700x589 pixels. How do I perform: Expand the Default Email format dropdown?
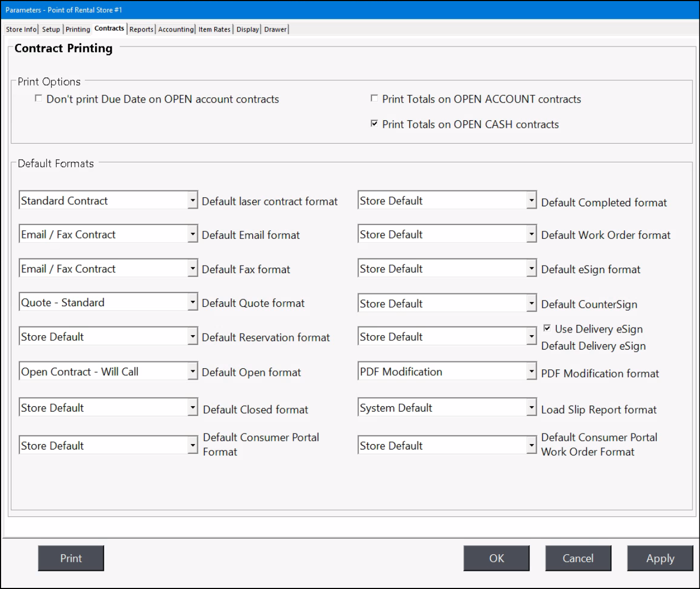click(x=192, y=235)
